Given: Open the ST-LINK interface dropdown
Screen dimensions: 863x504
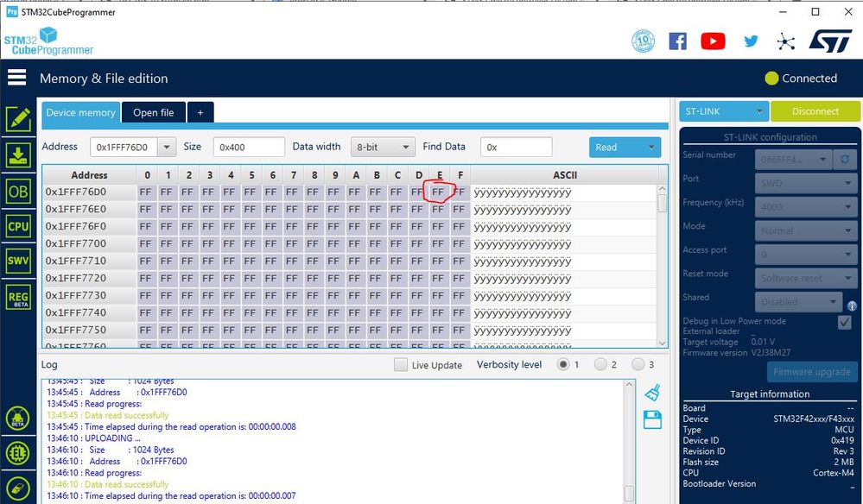Looking at the screenshot, I should coord(724,111).
